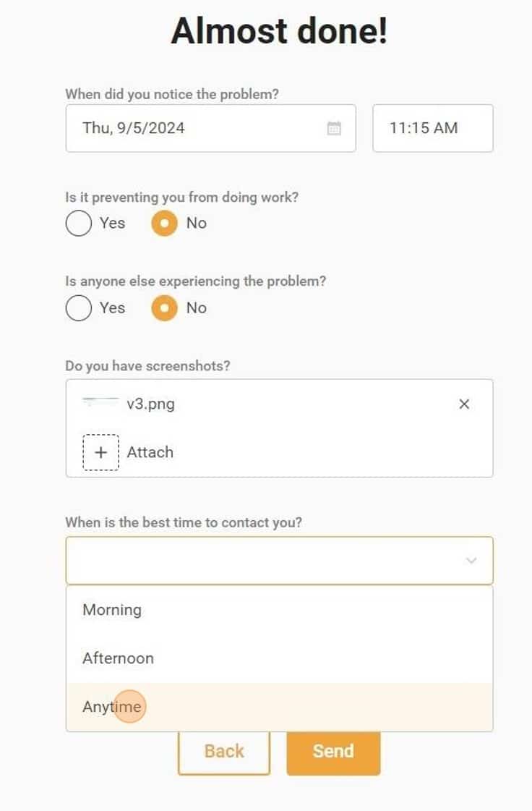Choose Afternoon from the contact time list

[x=118, y=658]
